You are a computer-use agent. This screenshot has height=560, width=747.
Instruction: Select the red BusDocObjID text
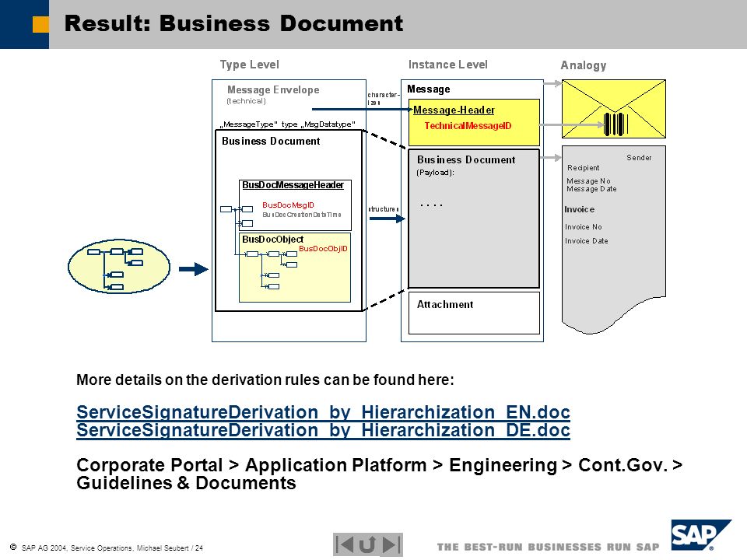[x=323, y=249]
